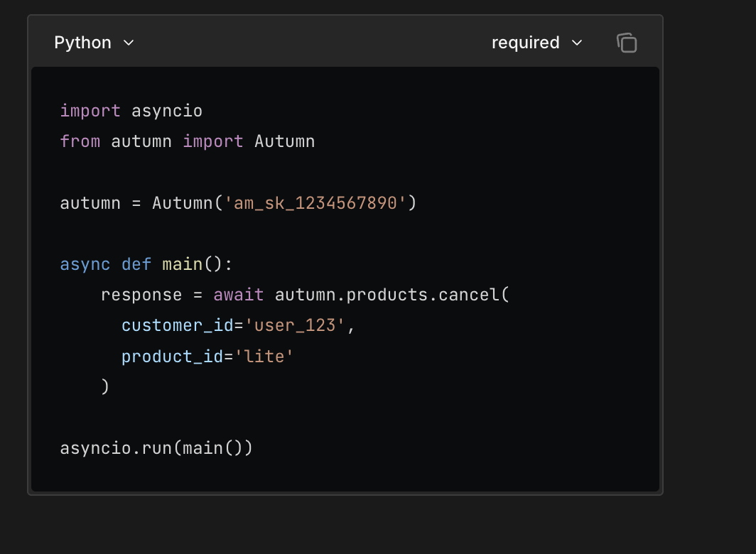Click the 'lite' string value

tap(264, 356)
